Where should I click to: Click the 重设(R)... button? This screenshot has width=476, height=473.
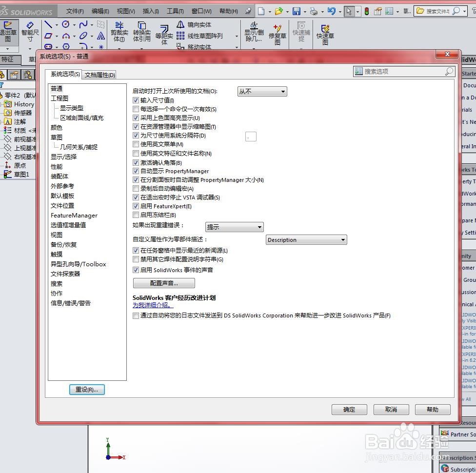pos(87,390)
